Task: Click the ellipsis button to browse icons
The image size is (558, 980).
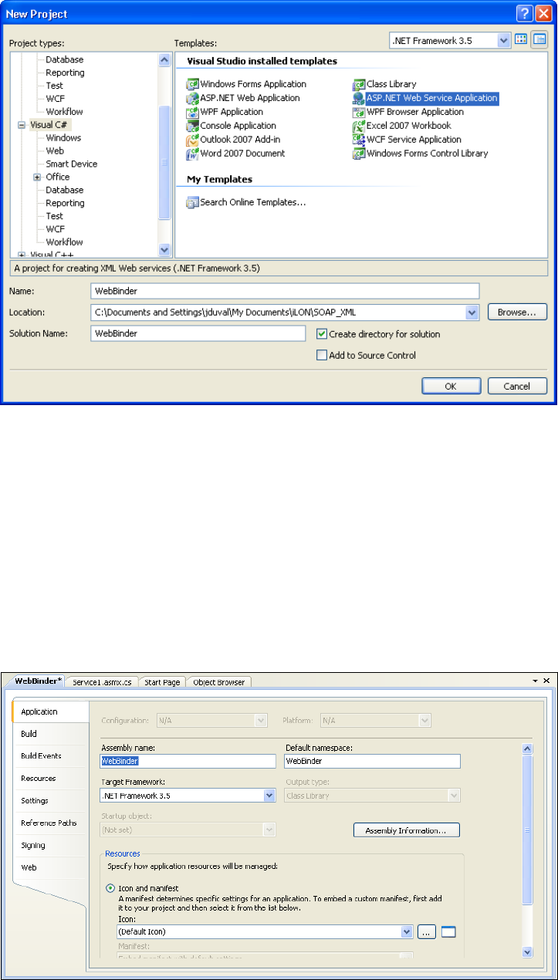Action: coord(428,931)
